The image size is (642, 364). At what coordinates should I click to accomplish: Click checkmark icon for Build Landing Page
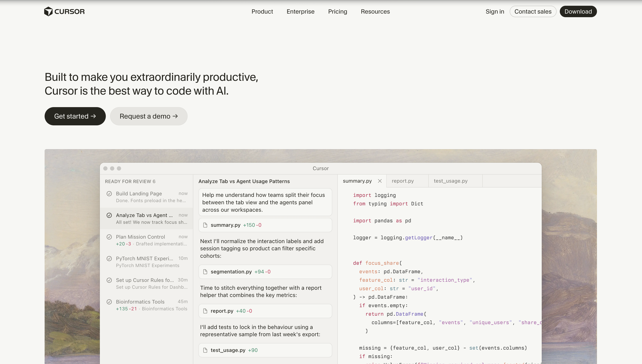coord(109,194)
